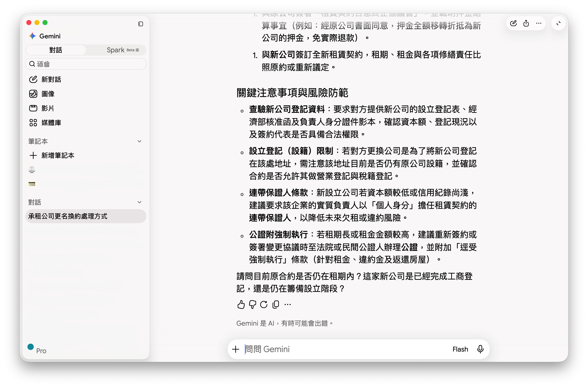Switch to the 對話 tab

56,50
